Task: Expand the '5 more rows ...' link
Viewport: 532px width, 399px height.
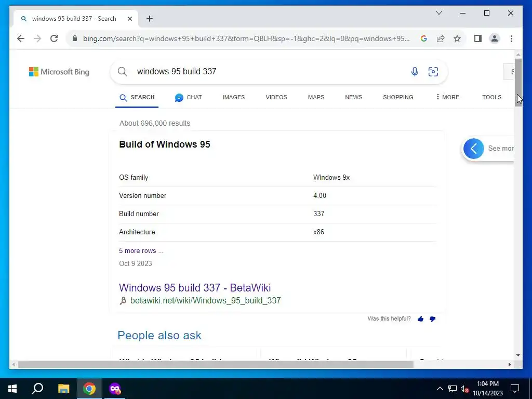Action: [141, 251]
